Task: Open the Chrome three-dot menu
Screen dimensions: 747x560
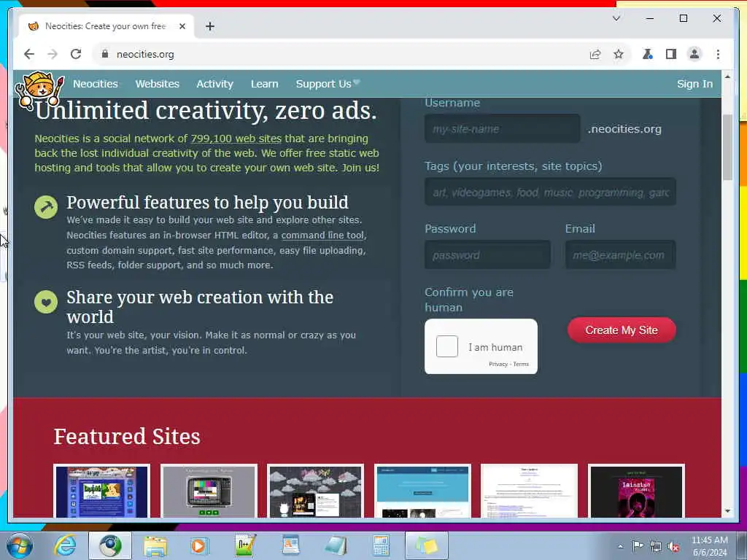Action: click(718, 54)
